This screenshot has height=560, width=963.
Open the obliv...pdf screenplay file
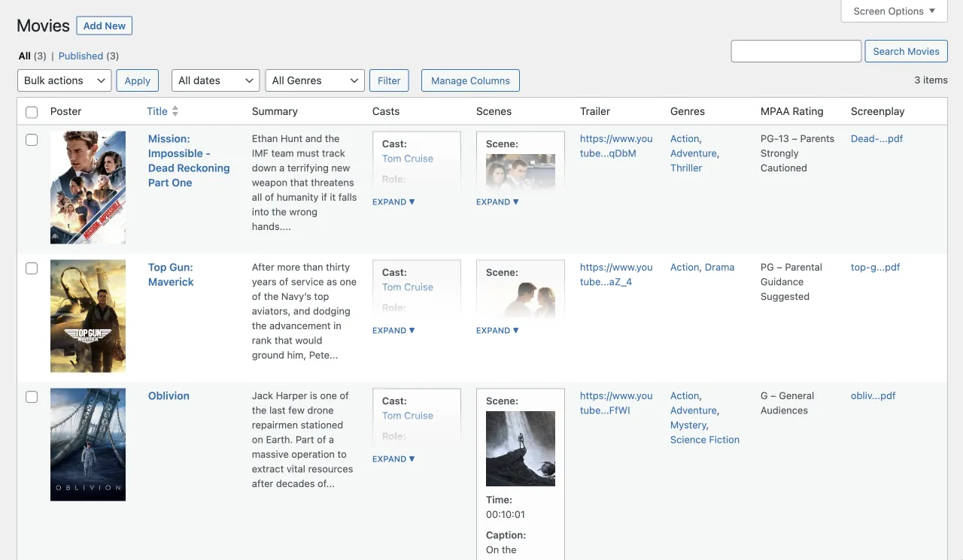[873, 395]
